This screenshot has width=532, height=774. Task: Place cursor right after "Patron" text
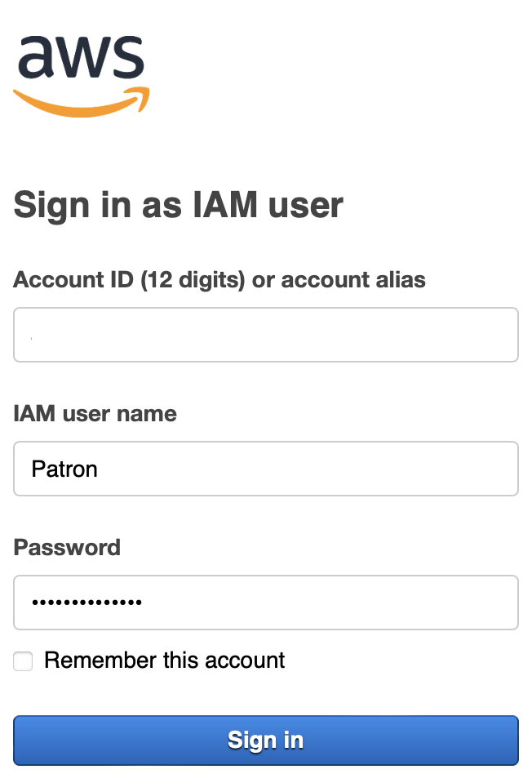pyautogui.click(x=100, y=469)
